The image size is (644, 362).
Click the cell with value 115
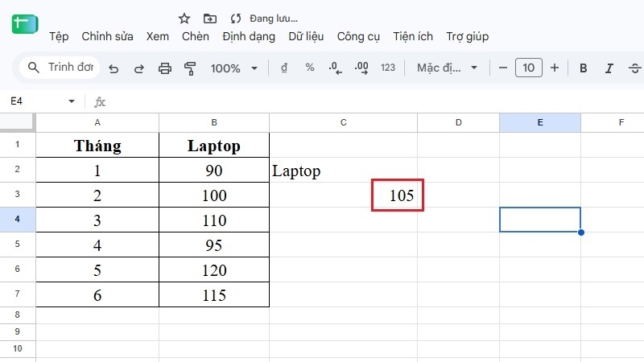[214, 294]
